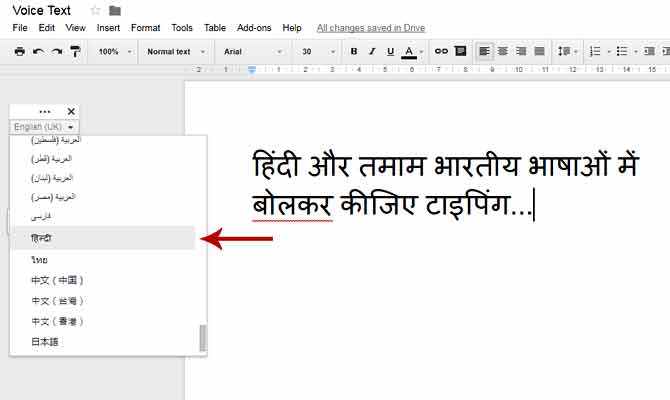Image resolution: width=670 pixels, height=400 pixels.
Task: Click 'All changes saved in Drive' link
Action: (x=371, y=28)
